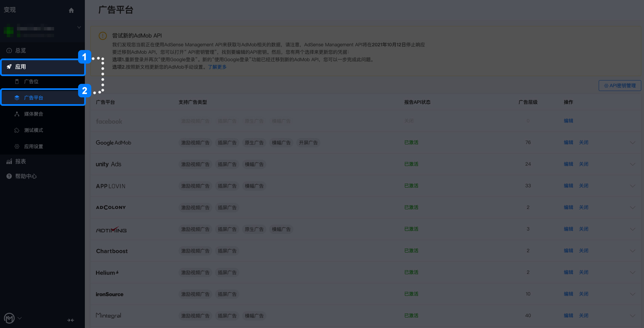Click the 广告层级 column header
The image size is (644, 328).
pos(528,102)
